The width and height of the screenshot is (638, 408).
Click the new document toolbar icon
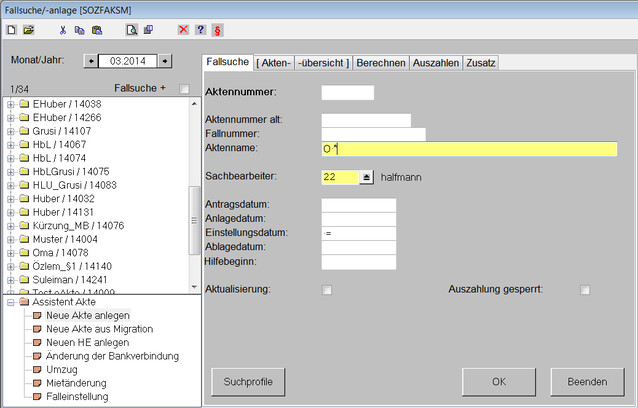[x=10, y=30]
